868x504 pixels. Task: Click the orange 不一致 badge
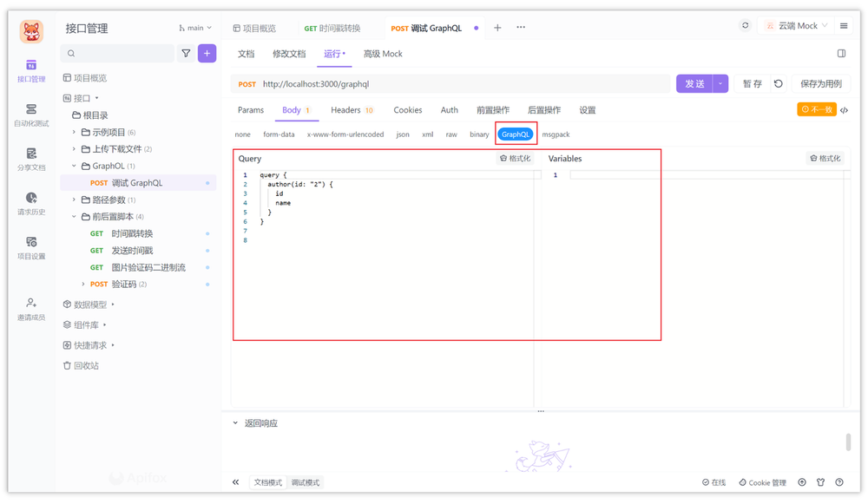(x=817, y=109)
